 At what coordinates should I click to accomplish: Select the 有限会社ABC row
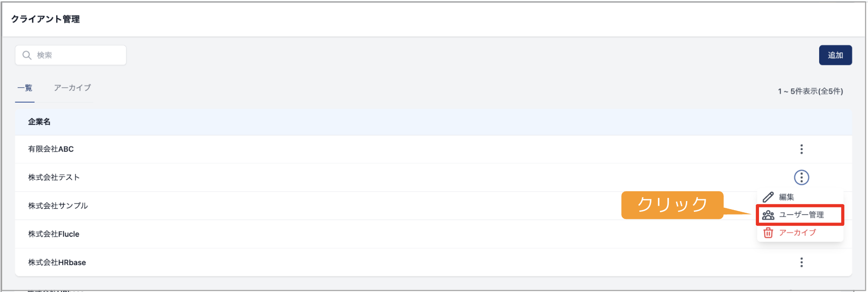click(433, 149)
